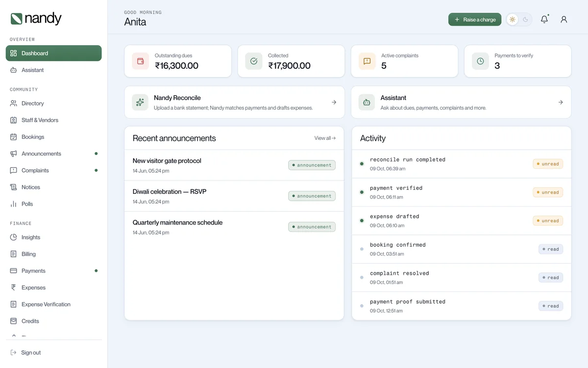
Task: Open payment proof submitted activity entry
Action: (x=462, y=306)
